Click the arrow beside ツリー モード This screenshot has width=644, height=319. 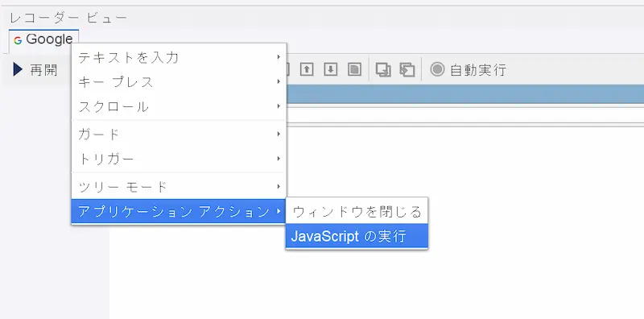click(279, 186)
